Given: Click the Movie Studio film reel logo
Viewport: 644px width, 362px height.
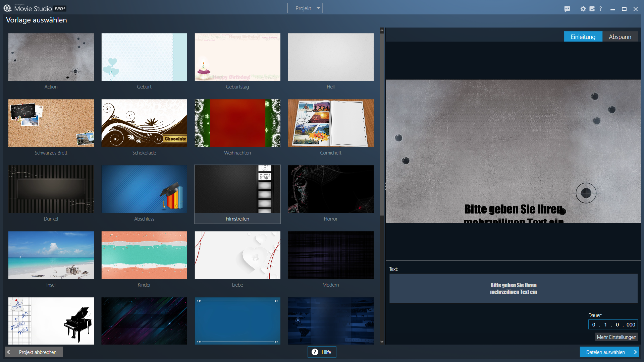Looking at the screenshot, I should tap(7, 8).
